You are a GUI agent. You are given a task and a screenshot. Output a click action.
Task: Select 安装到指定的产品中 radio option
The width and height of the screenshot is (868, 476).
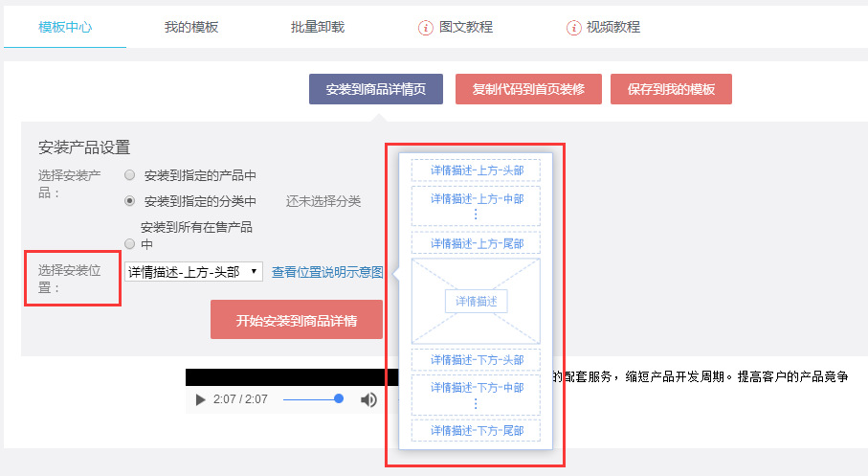pyautogui.click(x=129, y=175)
